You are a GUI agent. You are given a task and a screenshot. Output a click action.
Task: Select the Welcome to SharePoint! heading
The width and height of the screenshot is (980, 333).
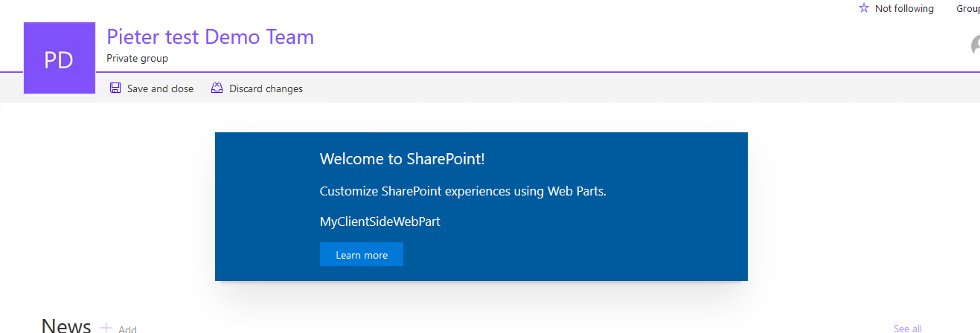coord(403,158)
